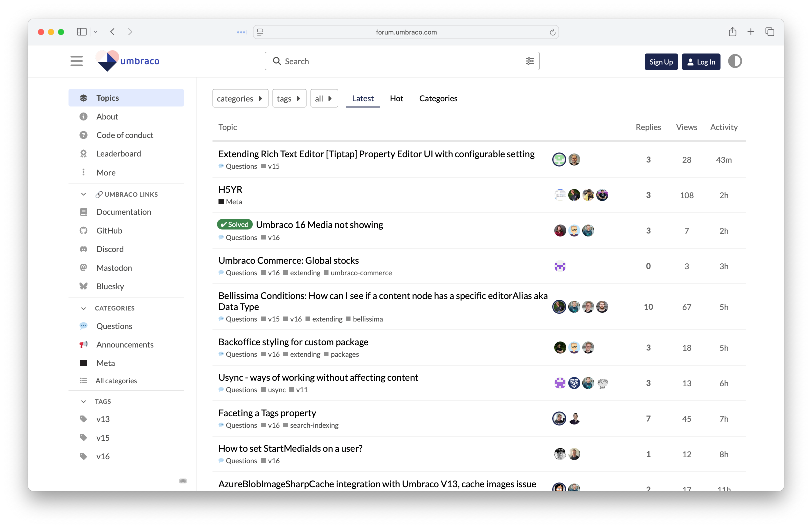
Task: Open the 'Faceting a Tags property' topic
Action: pos(267,413)
